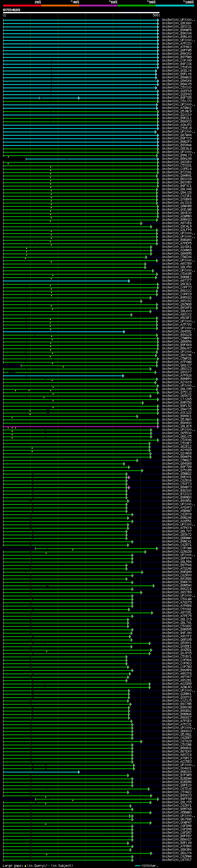
Task: Click the white query bar spanning 1 to 568
Action: coord(81,13)
